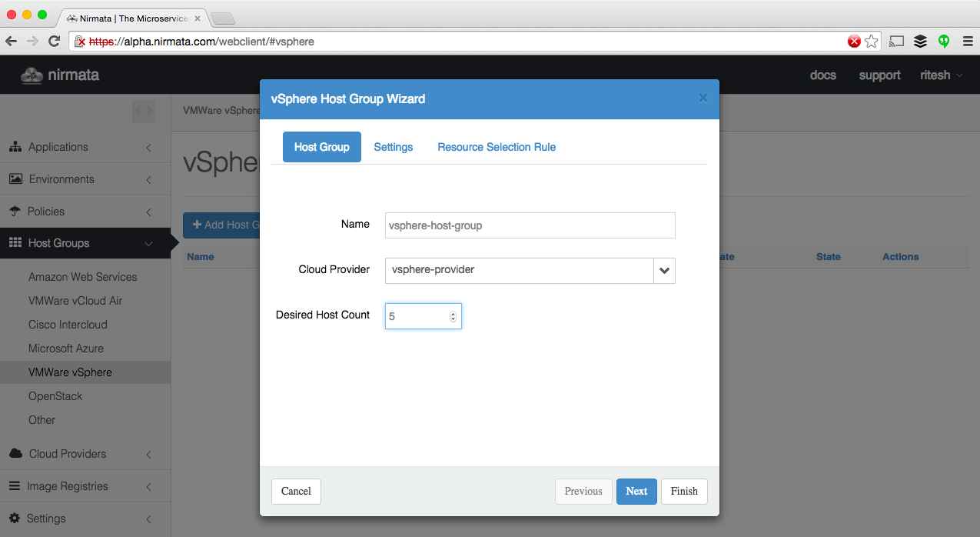Viewport: 980px width, 537px height.
Task: Expand the Cloud Providers sidebar section
Action: click(x=148, y=455)
